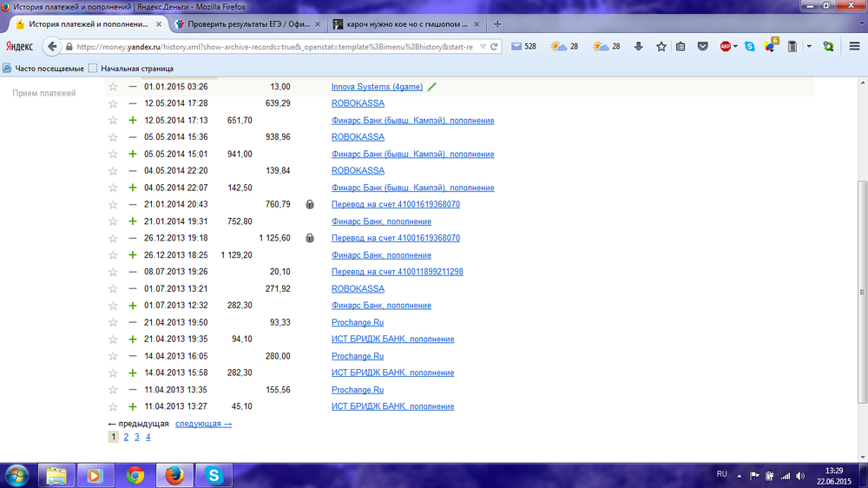Expand the URL bar history dropdown arrow
Image resolution: width=868 pixels, height=488 pixels.
coord(482,47)
